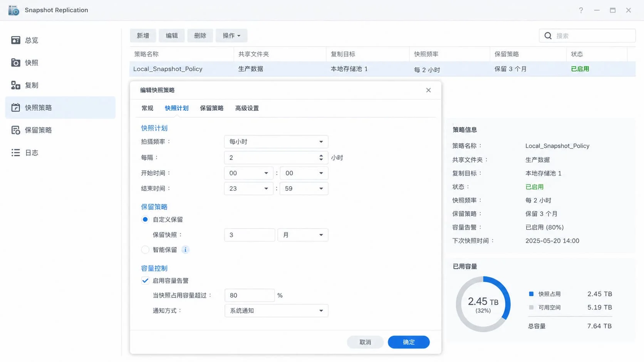
Task: Click the 每隔 interval input field
Action: 276,157
